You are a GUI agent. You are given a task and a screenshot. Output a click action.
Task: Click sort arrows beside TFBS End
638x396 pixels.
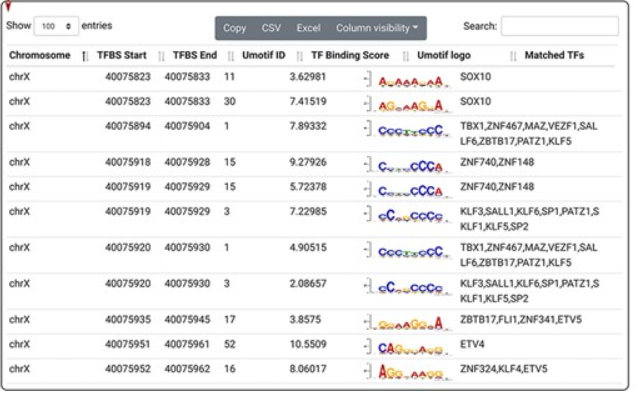[x=230, y=56]
